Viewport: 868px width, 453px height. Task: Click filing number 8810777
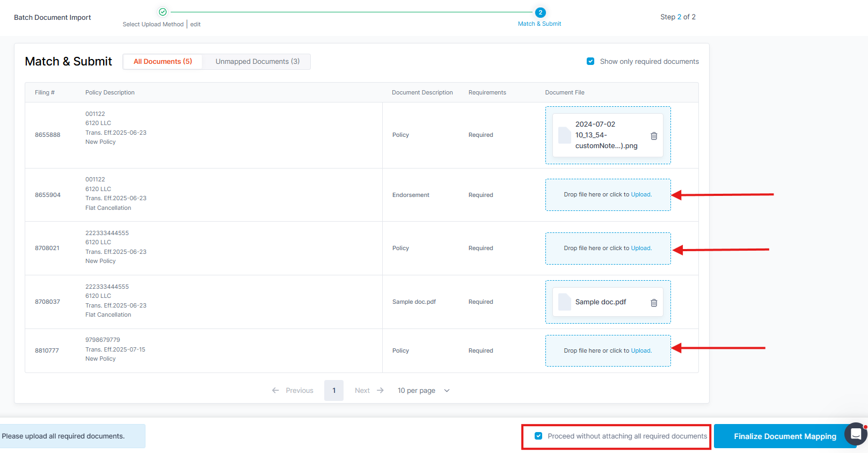47,350
